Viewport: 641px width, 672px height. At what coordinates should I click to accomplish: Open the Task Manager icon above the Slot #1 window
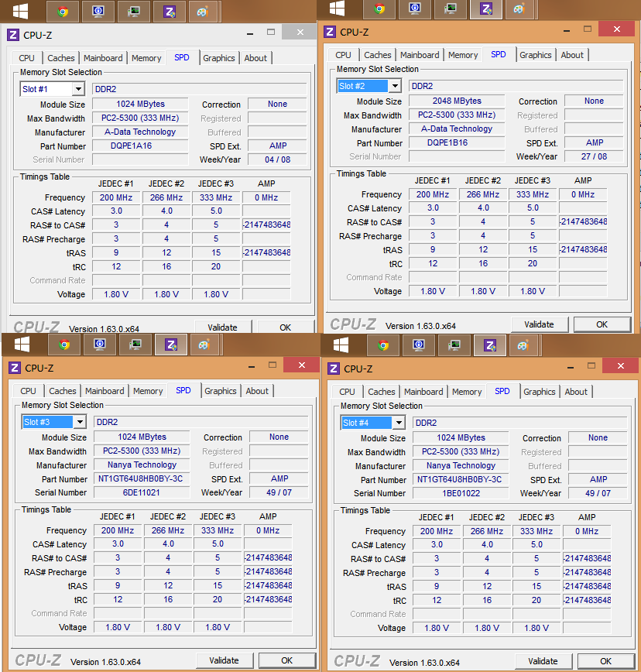tap(133, 12)
